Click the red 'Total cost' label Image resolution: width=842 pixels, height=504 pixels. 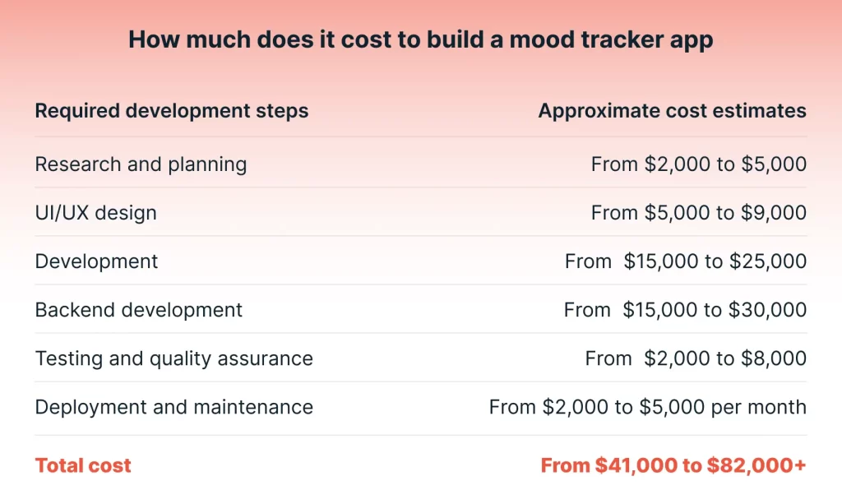pos(83,466)
